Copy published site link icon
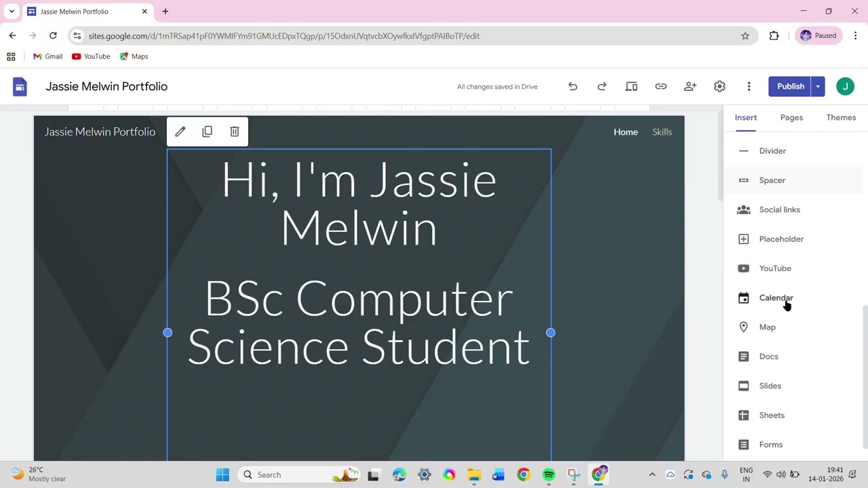The width and height of the screenshot is (868, 488). pos(660,86)
